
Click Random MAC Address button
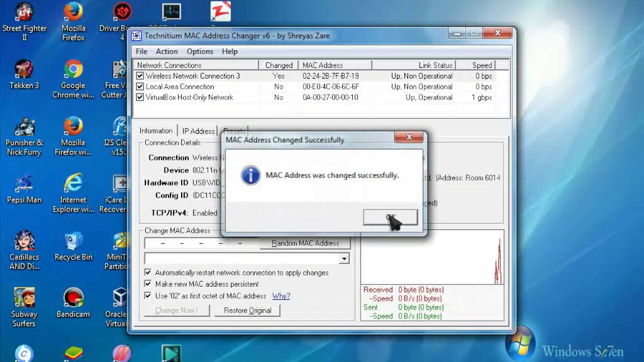click(x=305, y=243)
